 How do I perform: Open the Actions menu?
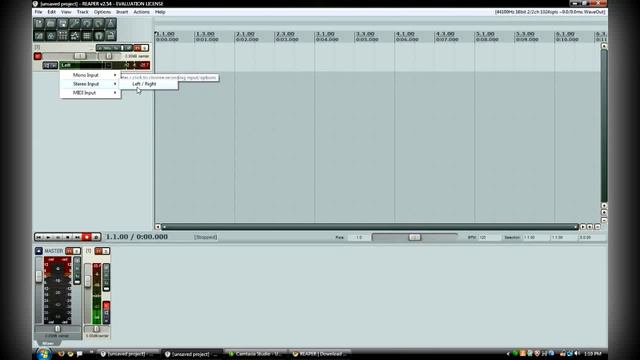[141, 12]
